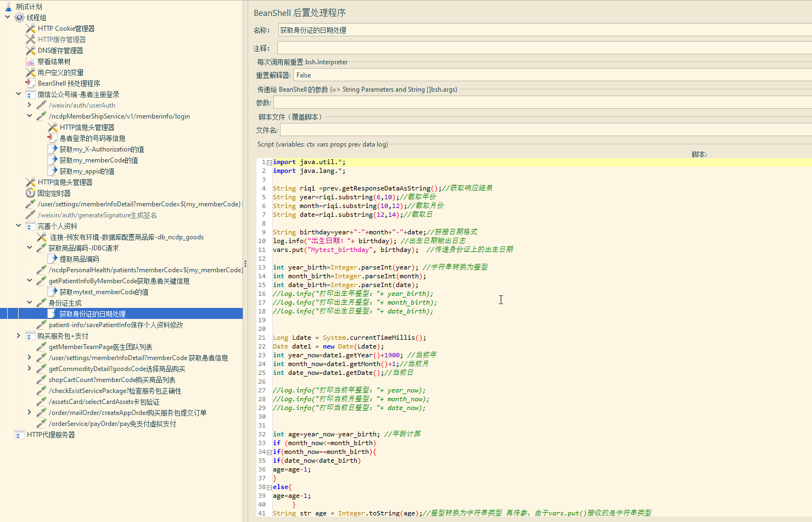Collapse the 身份证生成 node

pos(30,302)
